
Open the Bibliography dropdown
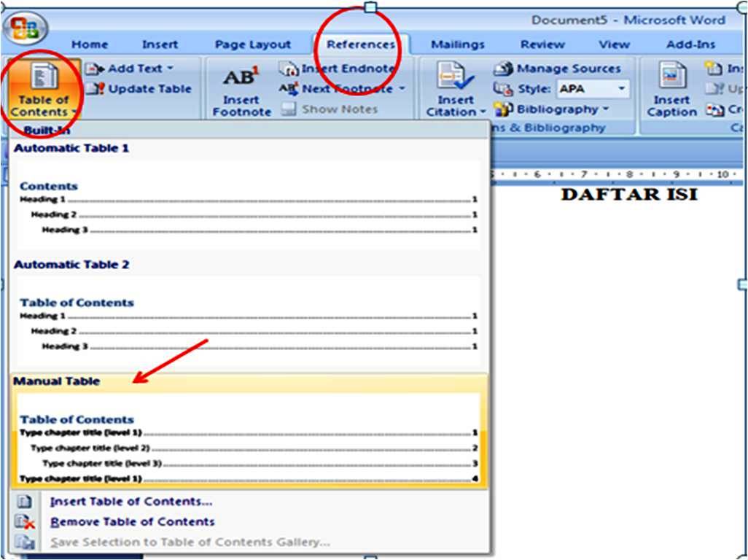(x=551, y=109)
